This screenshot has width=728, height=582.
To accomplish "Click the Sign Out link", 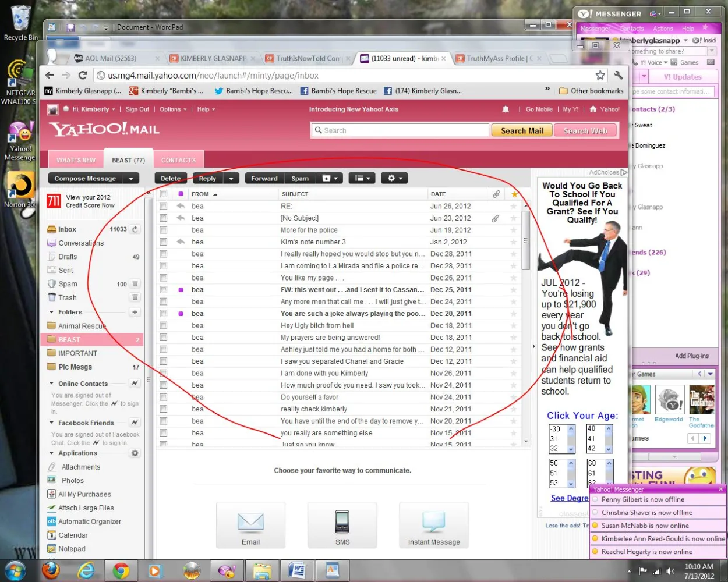I will 137,109.
